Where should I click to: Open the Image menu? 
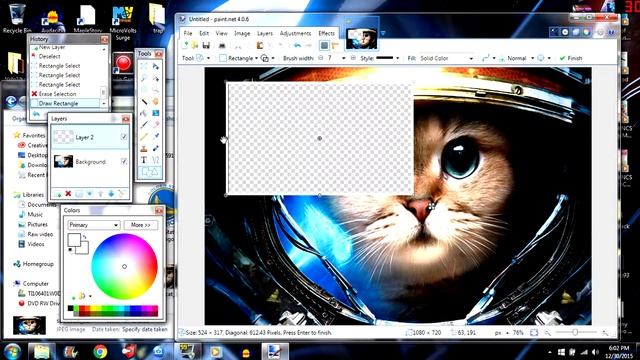point(242,33)
